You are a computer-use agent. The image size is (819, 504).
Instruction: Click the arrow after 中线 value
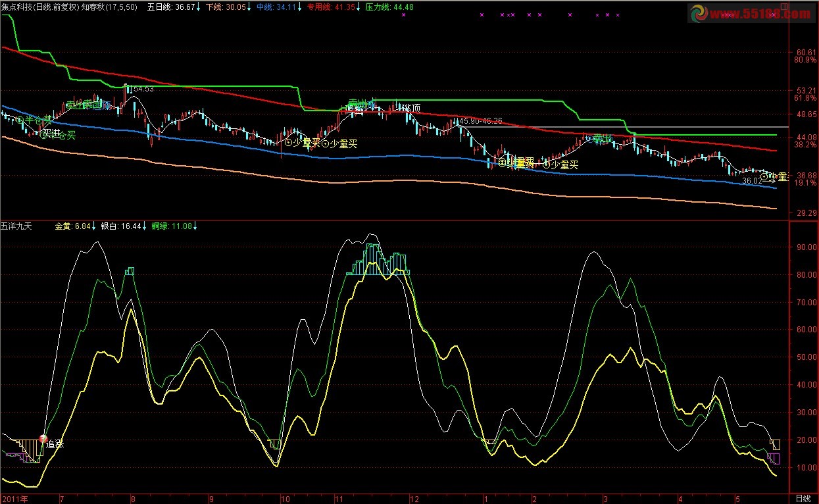point(300,7)
